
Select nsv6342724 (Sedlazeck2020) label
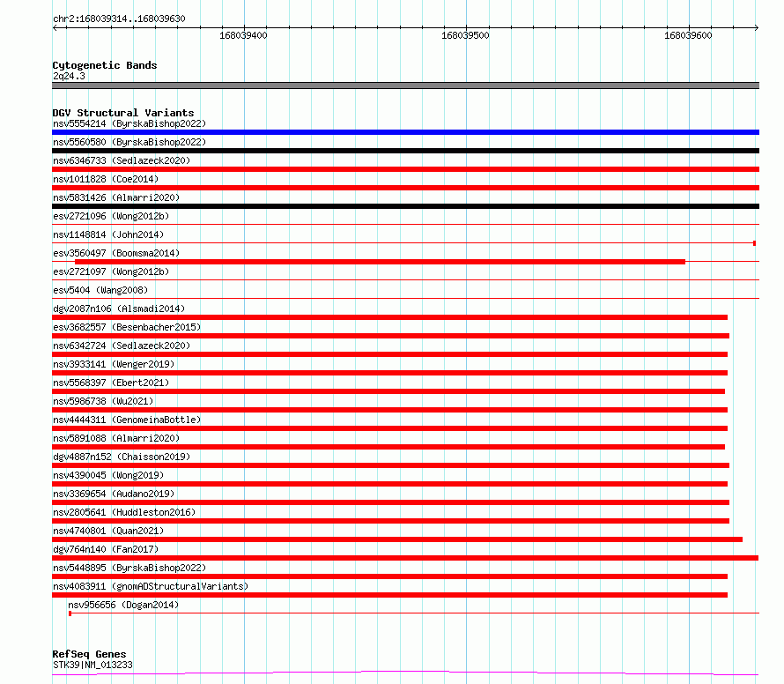(122, 346)
